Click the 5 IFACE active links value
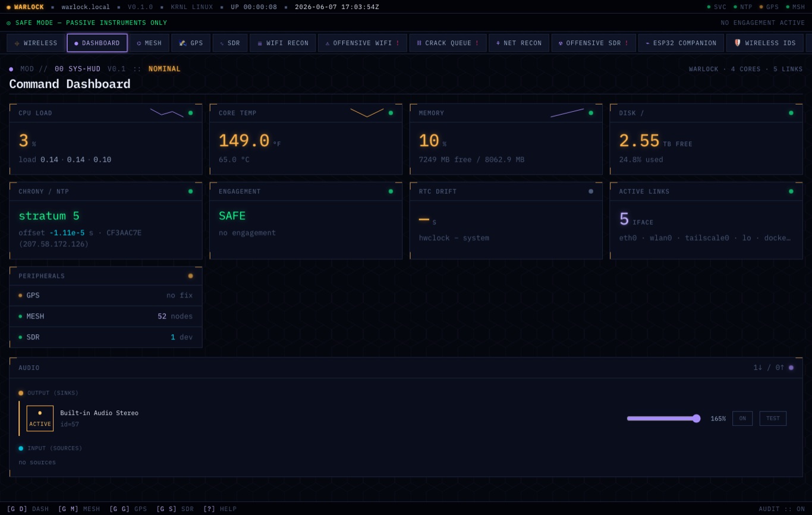 pos(636,219)
